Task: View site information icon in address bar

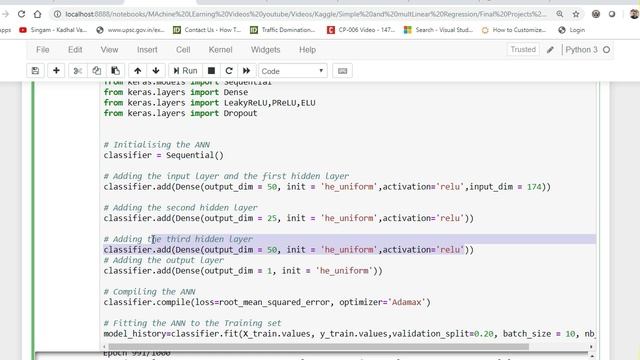Action: click(57, 14)
